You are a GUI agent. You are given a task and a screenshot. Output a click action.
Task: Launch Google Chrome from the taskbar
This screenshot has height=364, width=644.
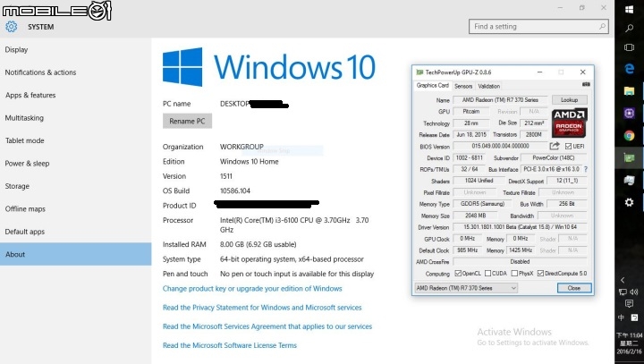(x=629, y=135)
